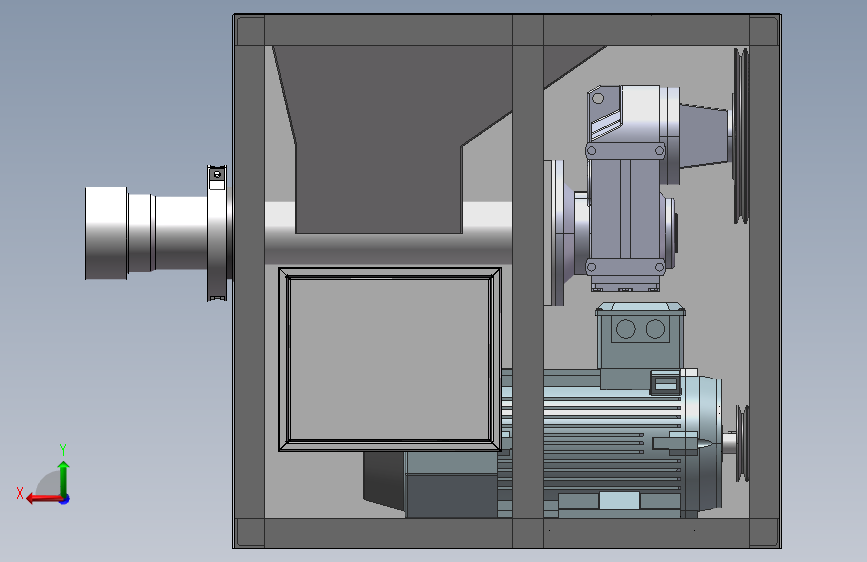Select the top horizontal frame beam

tap(507, 30)
